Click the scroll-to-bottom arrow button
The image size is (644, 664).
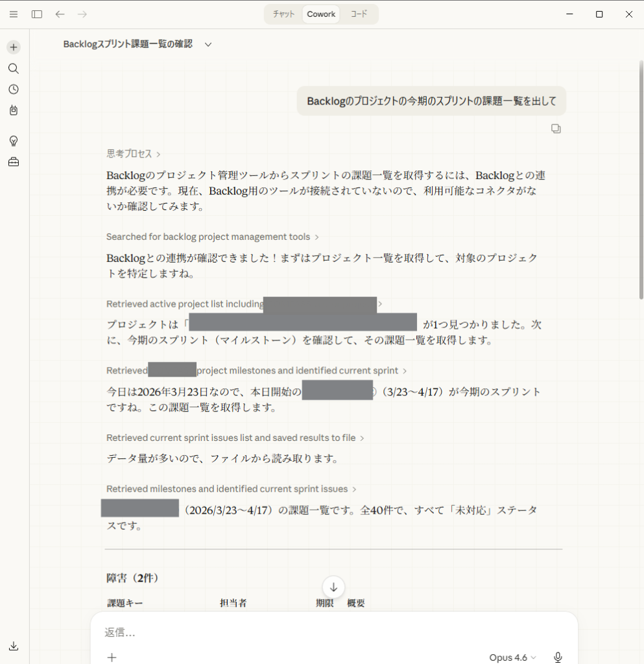[333, 587]
